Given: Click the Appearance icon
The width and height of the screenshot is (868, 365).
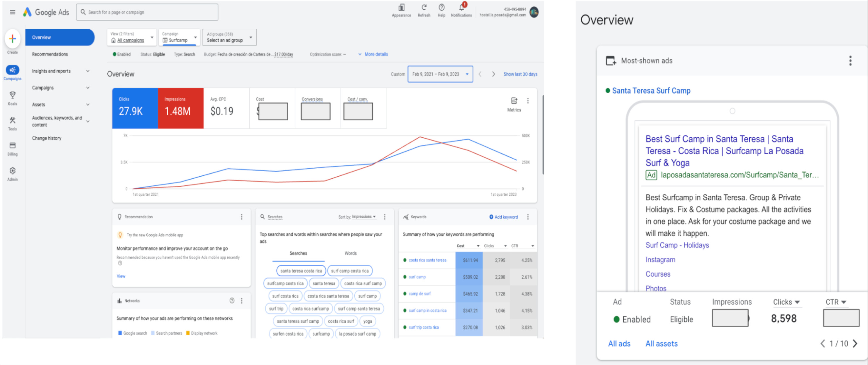Looking at the screenshot, I should pos(401,7).
